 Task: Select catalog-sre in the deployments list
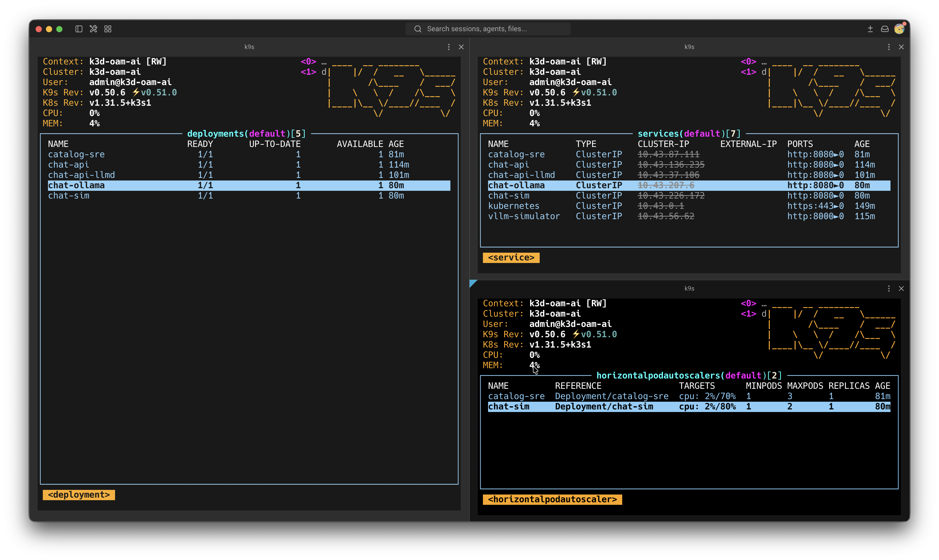click(x=249, y=154)
